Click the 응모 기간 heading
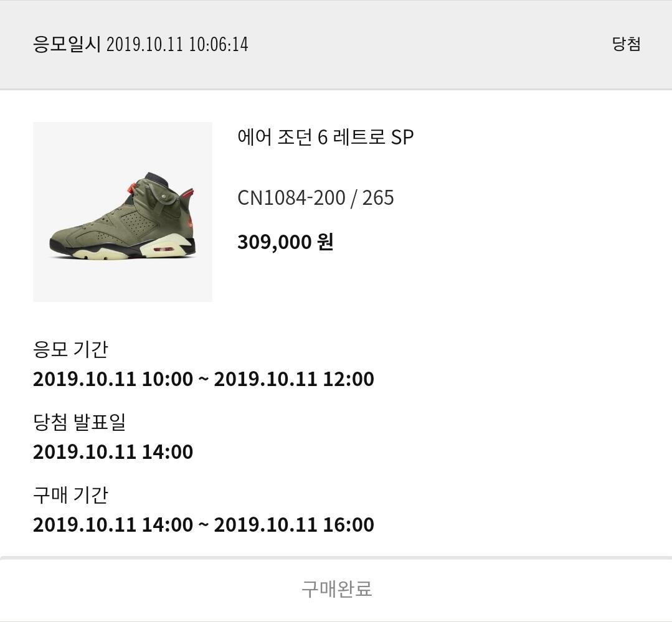Image resolution: width=672 pixels, height=622 pixels. (70, 349)
